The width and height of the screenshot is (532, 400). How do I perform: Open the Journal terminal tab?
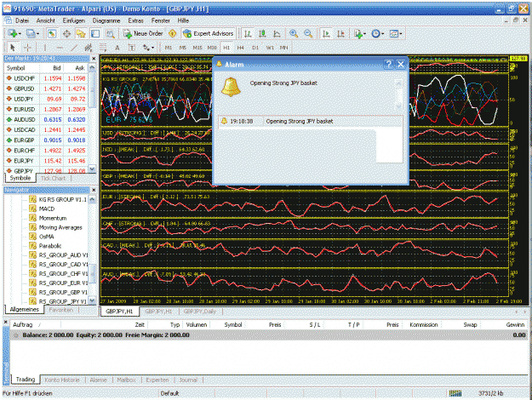click(188, 380)
